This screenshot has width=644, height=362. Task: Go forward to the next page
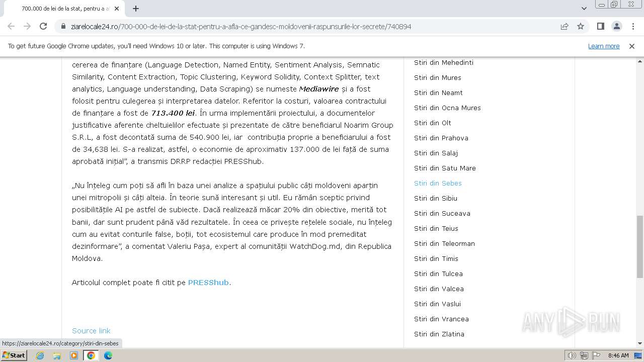pos(27,27)
